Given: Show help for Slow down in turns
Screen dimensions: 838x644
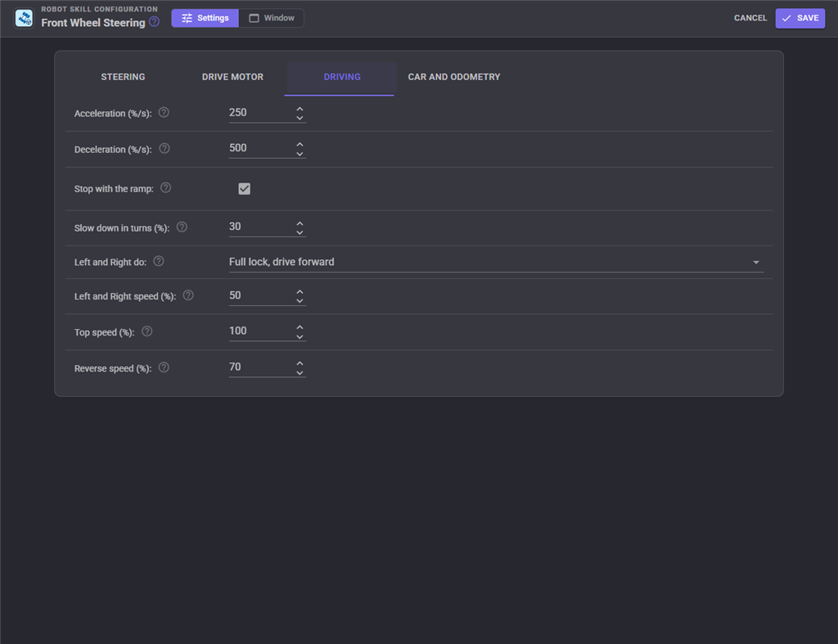Looking at the screenshot, I should [x=182, y=227].
